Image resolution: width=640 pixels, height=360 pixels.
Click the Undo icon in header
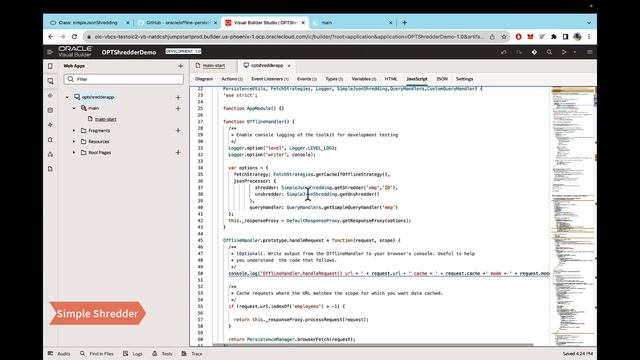coord(504,52)
